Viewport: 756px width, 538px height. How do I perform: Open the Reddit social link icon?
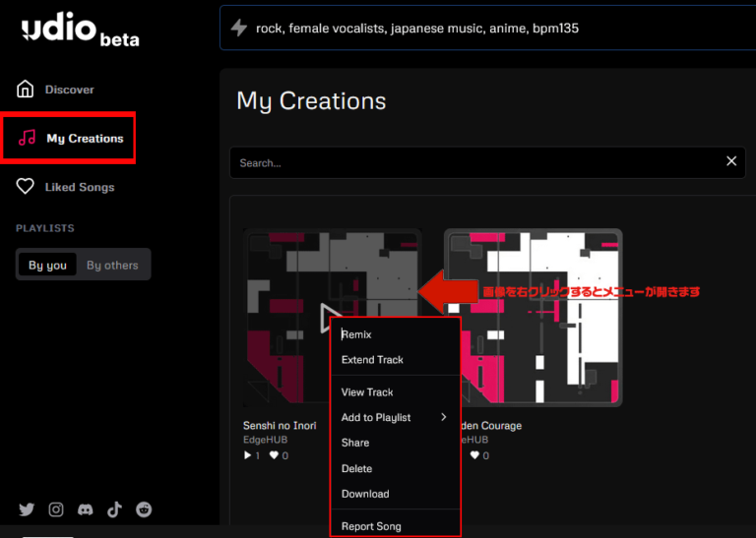[145, 509]
